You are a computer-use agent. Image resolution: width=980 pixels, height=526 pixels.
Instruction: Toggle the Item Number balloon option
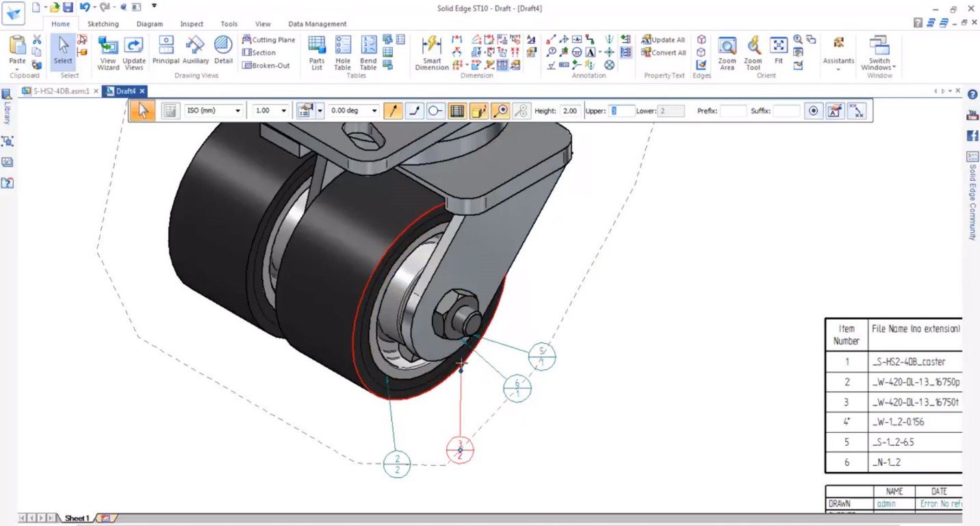point(479,110)
